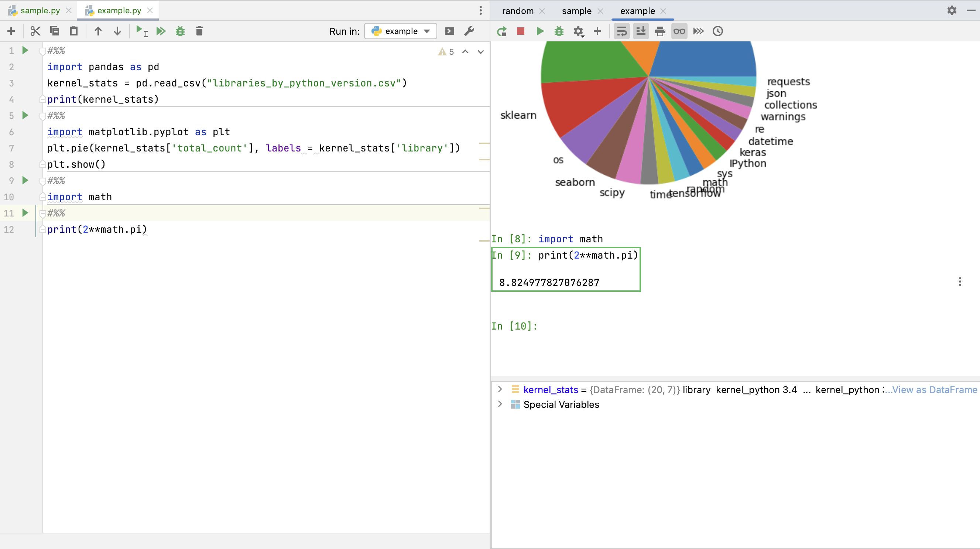Debug the current cell with bug icon
980x549 pixels.
coord(180,31)
